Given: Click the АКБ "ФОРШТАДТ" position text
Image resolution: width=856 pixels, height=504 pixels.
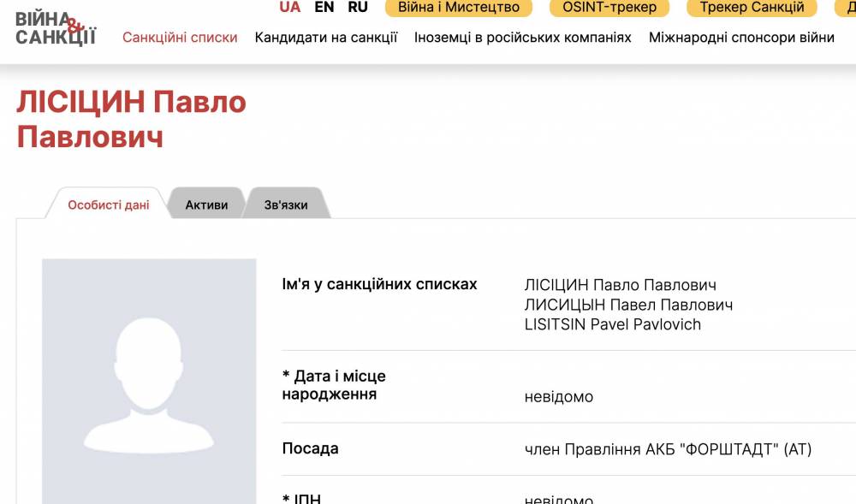Looking at the screenshot, I should point(668,449).
